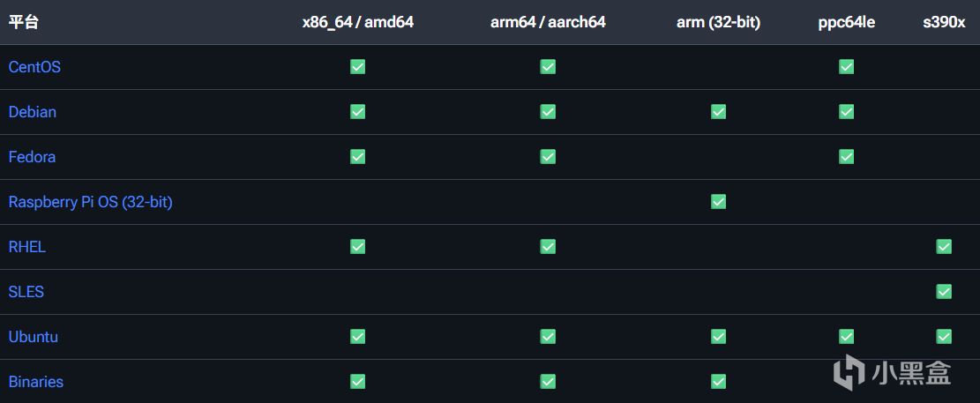Click the Debian arm (32-bit) checkmark
The width and height of the screenshot is (980, 403).
coord(718,112)
